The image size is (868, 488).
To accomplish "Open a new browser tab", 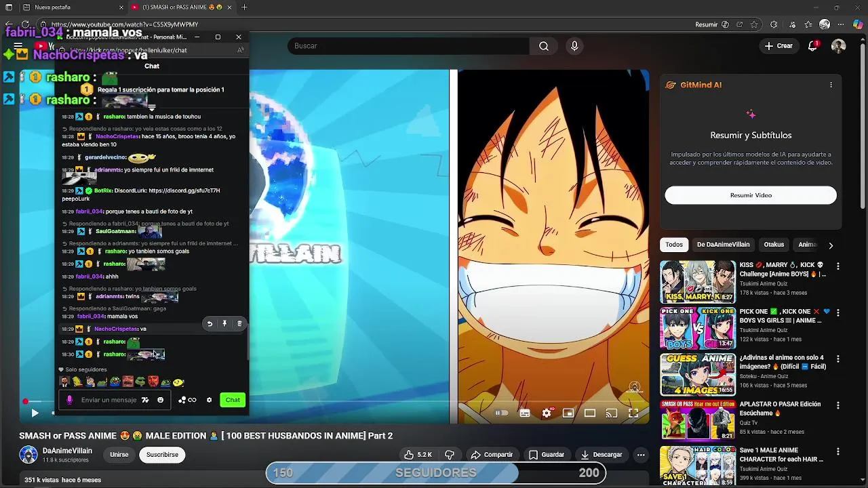I will [244, 7].
